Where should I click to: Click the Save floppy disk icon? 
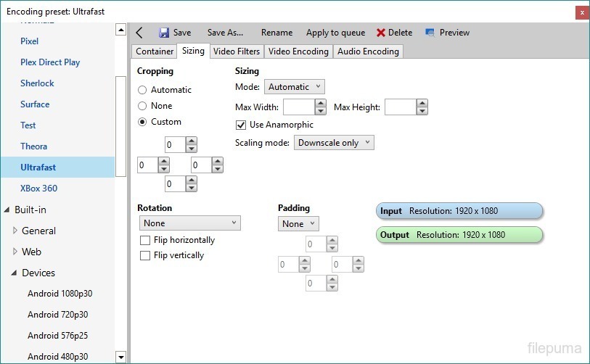click(164, 33)
